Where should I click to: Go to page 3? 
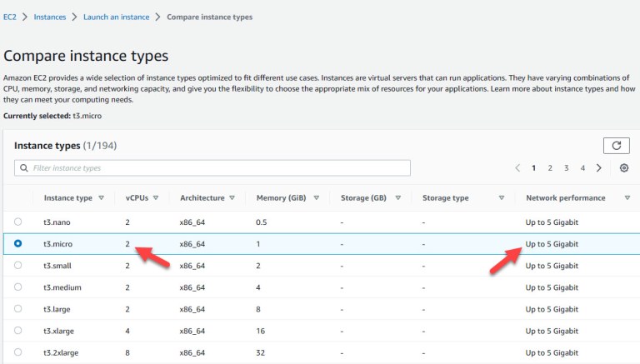click(x=567, y=167)
